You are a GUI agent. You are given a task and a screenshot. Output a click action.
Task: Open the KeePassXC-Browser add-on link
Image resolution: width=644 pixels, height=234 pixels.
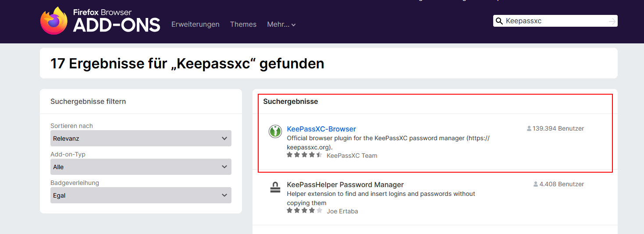(x=321, y=129)
